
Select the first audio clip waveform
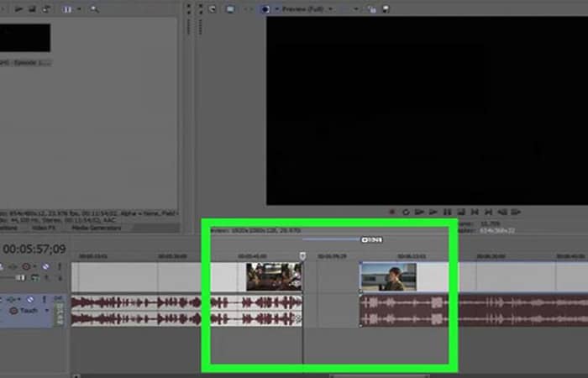[x=186, y=311]
